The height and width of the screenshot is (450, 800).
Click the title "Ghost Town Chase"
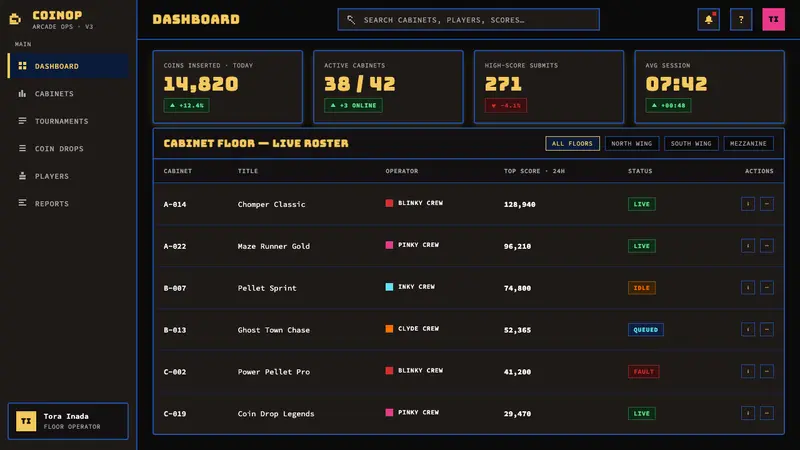tap(273, 330)
